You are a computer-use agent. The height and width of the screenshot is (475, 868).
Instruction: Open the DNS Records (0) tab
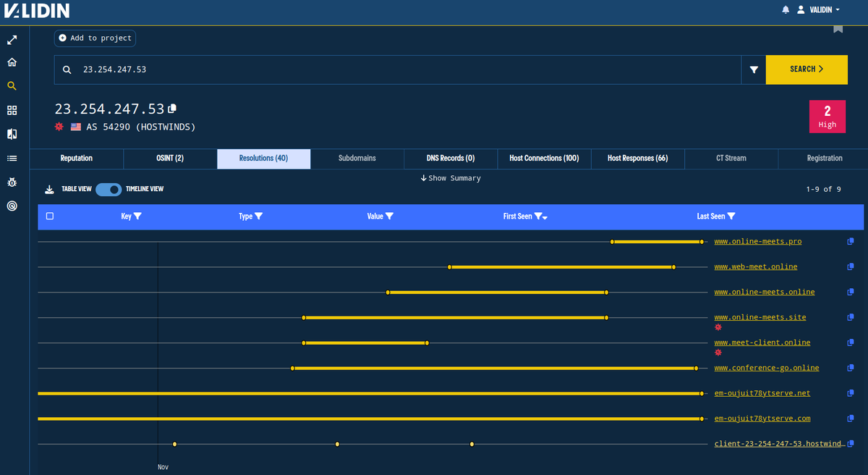(x=451, y=159)
